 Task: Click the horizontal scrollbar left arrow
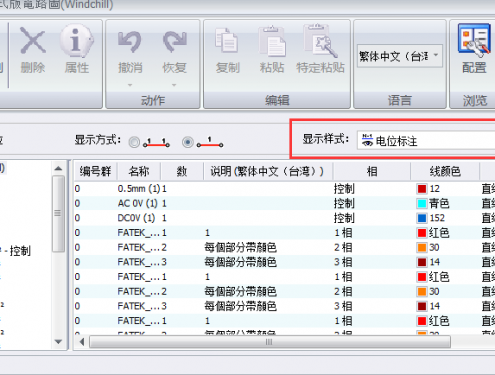coord(82,342)
